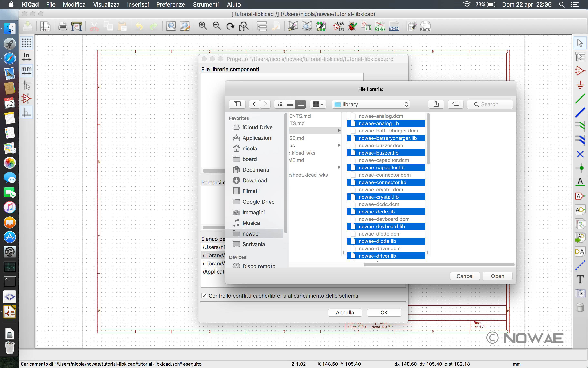Click OK in project dialog
The image size is (588, 368).
click(384, 313)
